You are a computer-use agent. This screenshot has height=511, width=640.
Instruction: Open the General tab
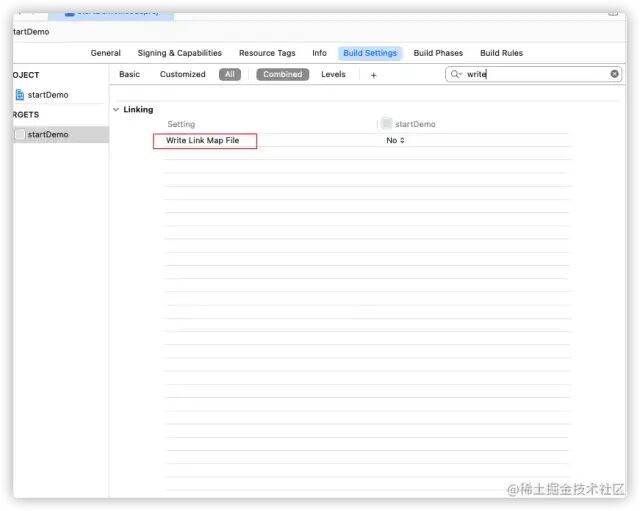(x=106, y=53)
